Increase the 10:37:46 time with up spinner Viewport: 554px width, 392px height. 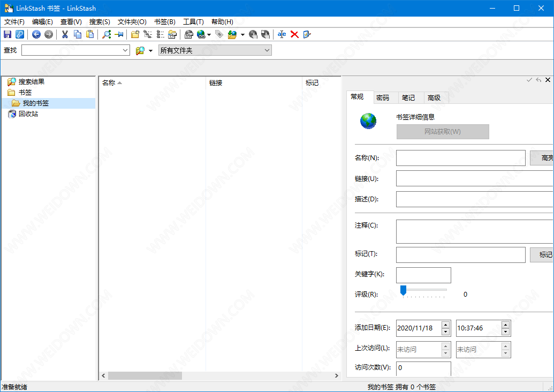coord(506,325)
